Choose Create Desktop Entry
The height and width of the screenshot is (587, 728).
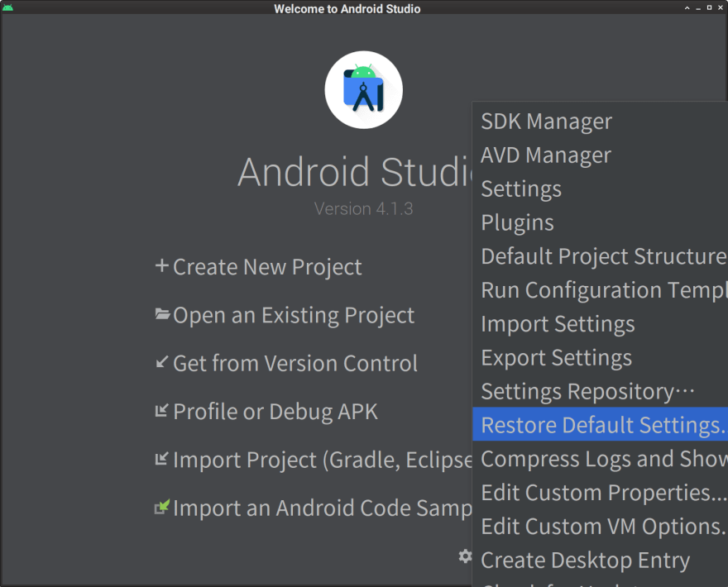click(x=601, y=560)
